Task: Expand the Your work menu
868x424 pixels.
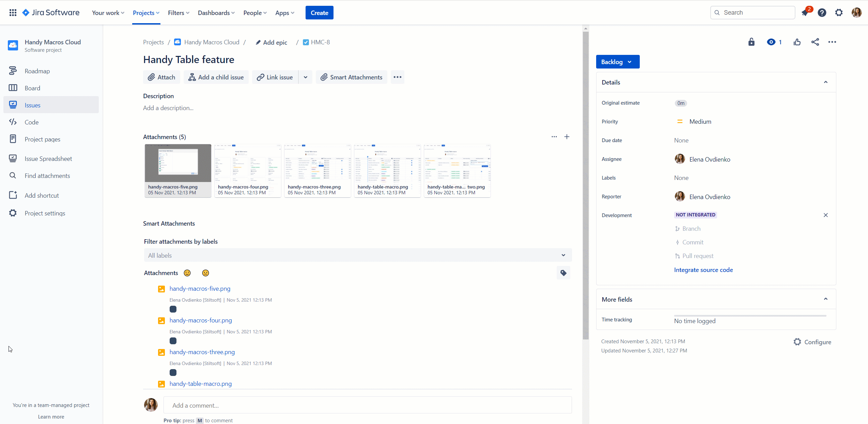Action: [108, 13]
